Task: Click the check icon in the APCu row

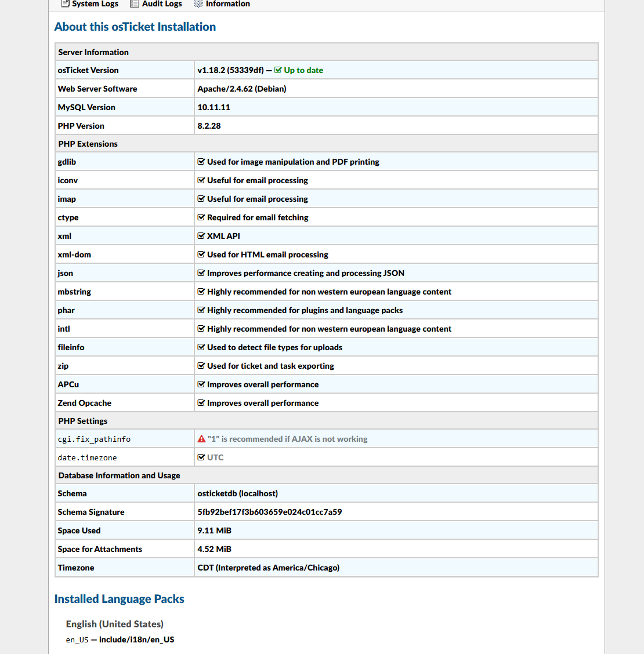Action: [x=201, y=384]
